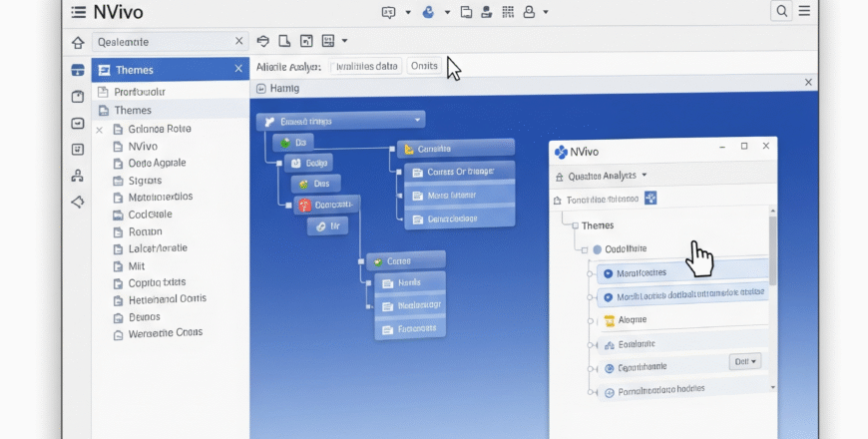
Task: Click the layout grid icon in second toolbar
Action: (x=328, y=41)
